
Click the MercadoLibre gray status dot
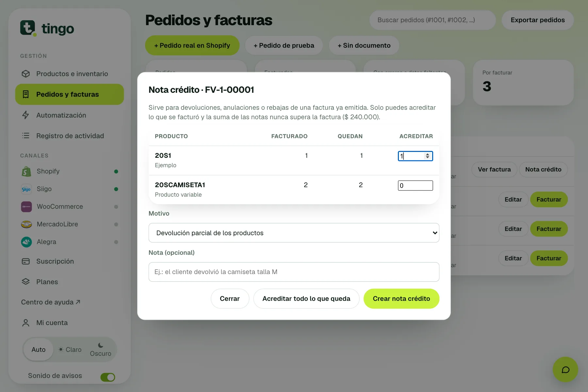click(116, 224)
